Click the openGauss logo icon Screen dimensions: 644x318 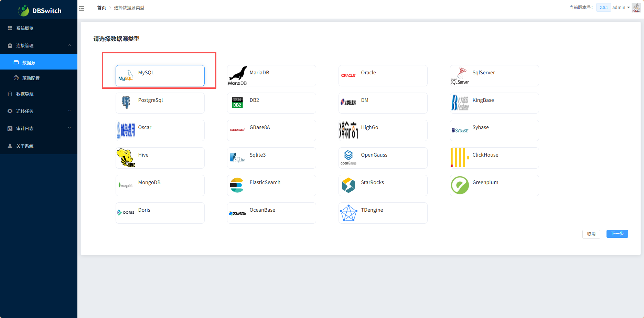coord(348,158)
